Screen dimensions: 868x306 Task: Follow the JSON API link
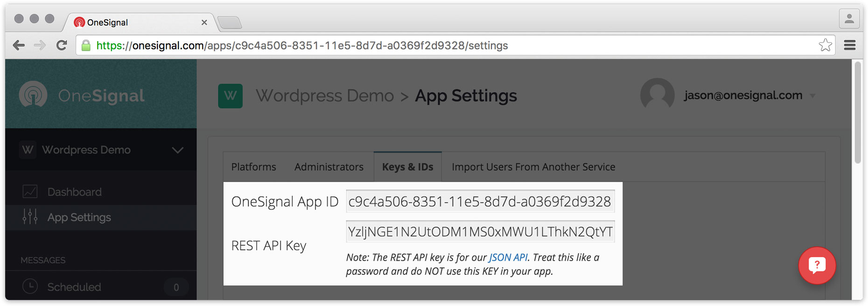coord(508,257)
